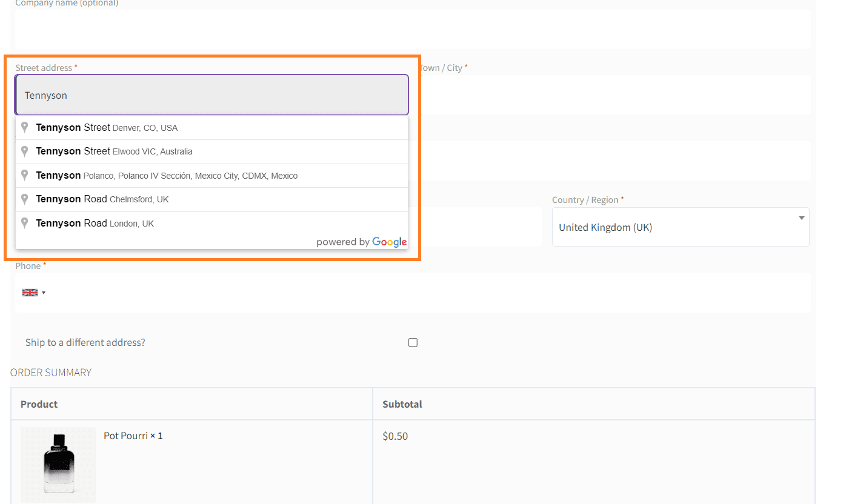
Task: Focus the Street address field containing Tennyson
Action: tap(212, 95)
